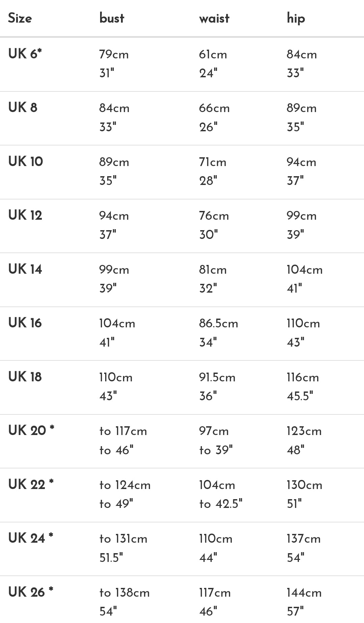This screenshot has height=623, width=364.
Task: Click the "to 42.5"" waist value
Action: click(x=221, y=504)
